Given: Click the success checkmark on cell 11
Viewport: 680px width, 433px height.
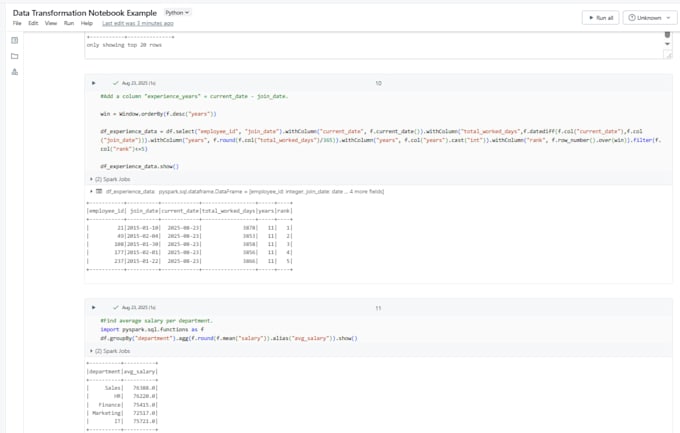Looking at the screenshot, I should (115, 308).
